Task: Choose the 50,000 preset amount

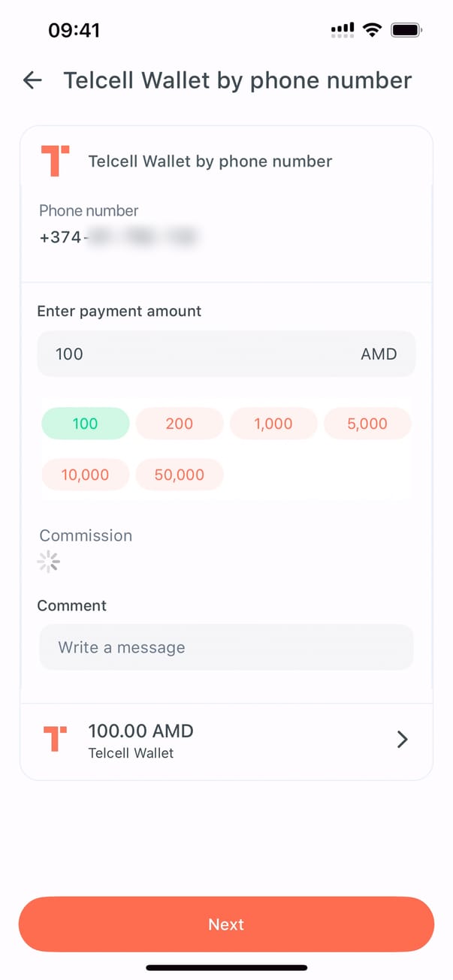Action: coord(180,475)
